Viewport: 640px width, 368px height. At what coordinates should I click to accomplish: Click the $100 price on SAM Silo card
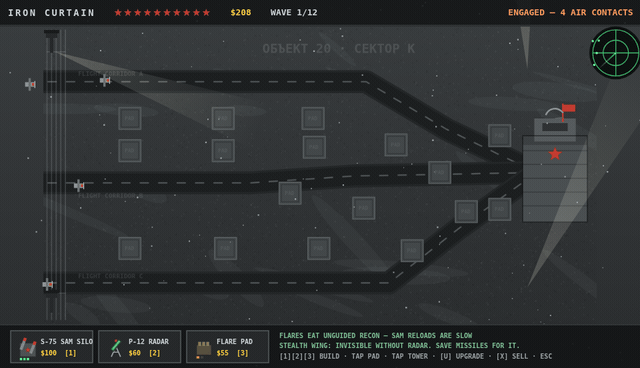tap(49, 353)
